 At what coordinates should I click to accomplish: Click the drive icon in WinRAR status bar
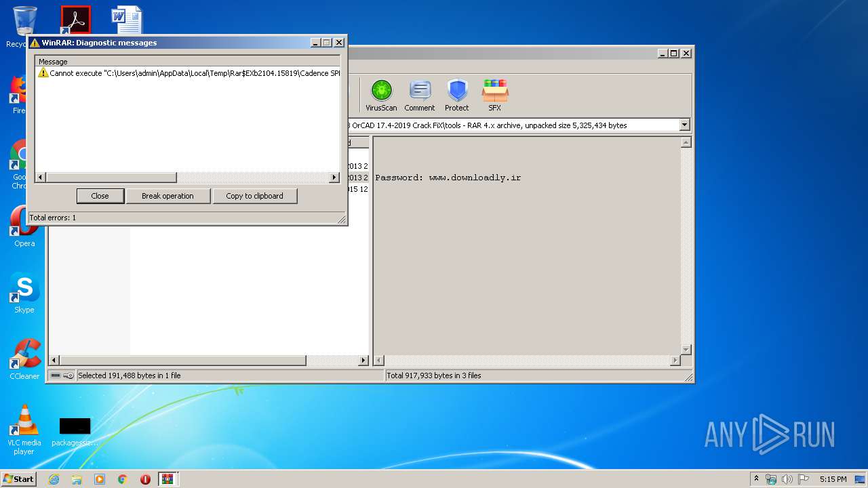click(x=56, y=375)
